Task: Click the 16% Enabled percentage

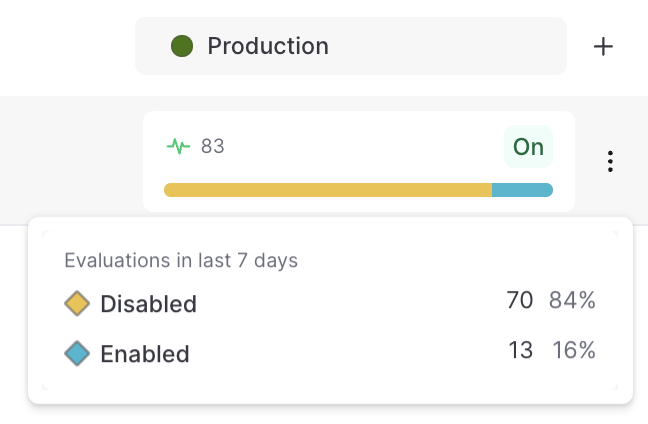Action: 573,350
